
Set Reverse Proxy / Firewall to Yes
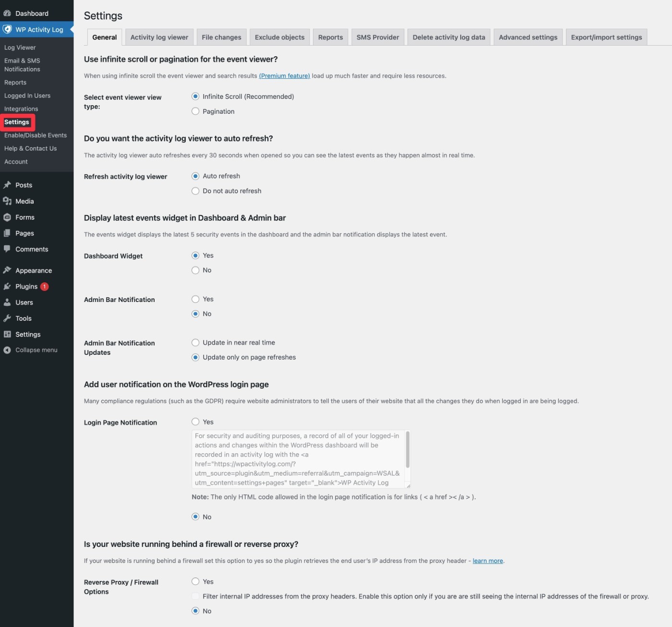point(195,582)
